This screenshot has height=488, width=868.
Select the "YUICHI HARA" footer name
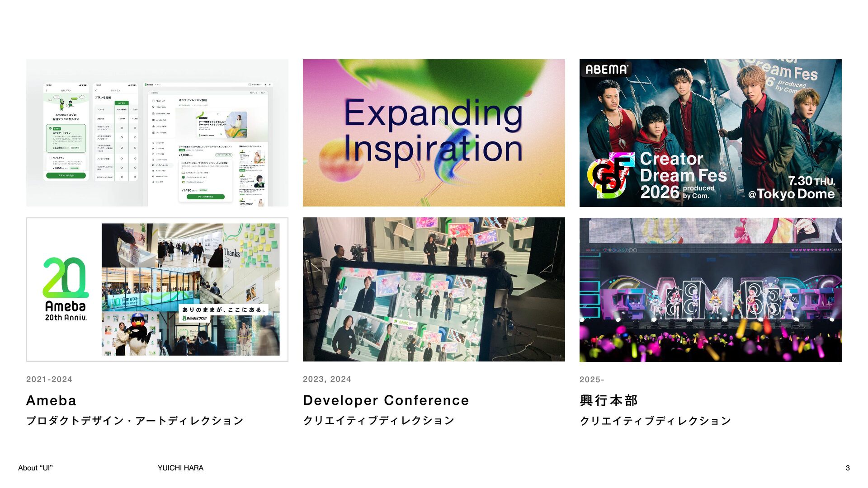pyautogui.click(x=180, y=468)
